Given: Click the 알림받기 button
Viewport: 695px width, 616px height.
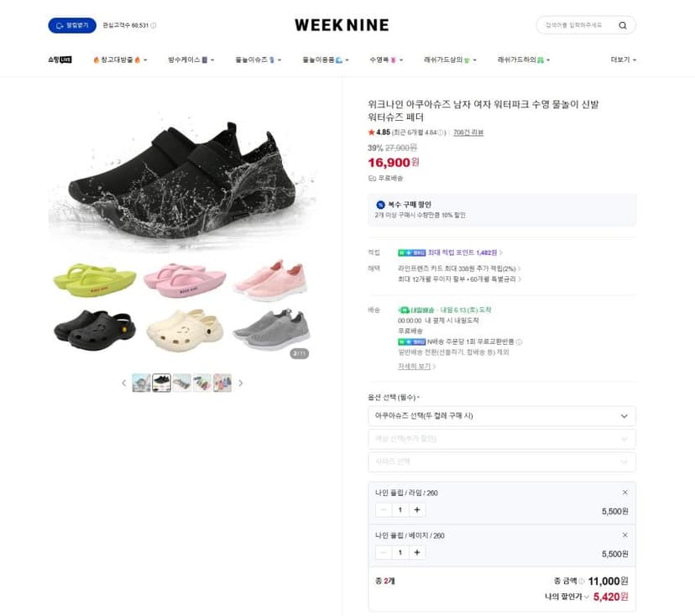Looking at the screenshot, I should [x=72, y=25].
